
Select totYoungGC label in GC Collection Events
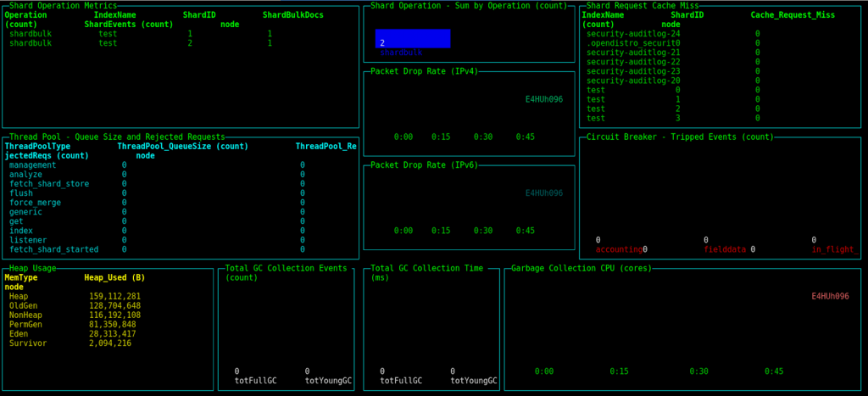[328, 381]
